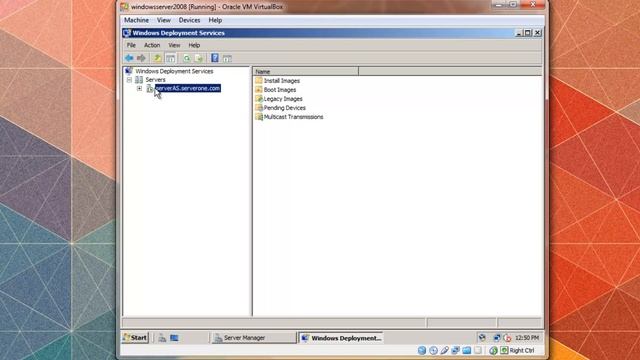Click the VirtualBox network adapter status icon
This screenshot has width=640, height=360.
(x=456, y=350)
